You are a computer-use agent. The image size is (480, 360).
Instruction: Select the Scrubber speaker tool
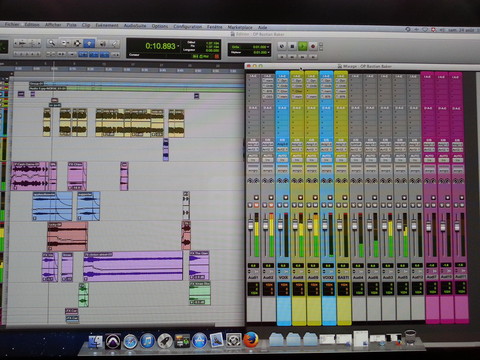pyautogui.click(x=102, y=43)
